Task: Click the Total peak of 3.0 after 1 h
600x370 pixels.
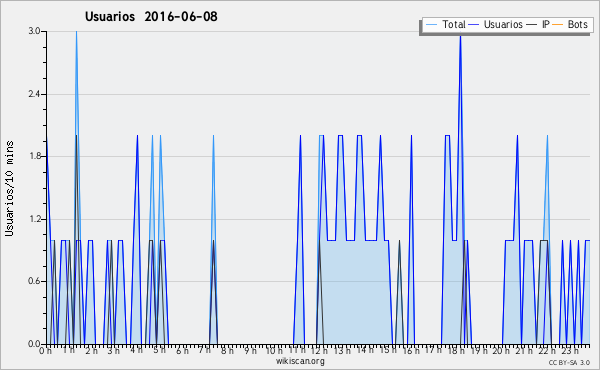Action: tap(77, 33)
